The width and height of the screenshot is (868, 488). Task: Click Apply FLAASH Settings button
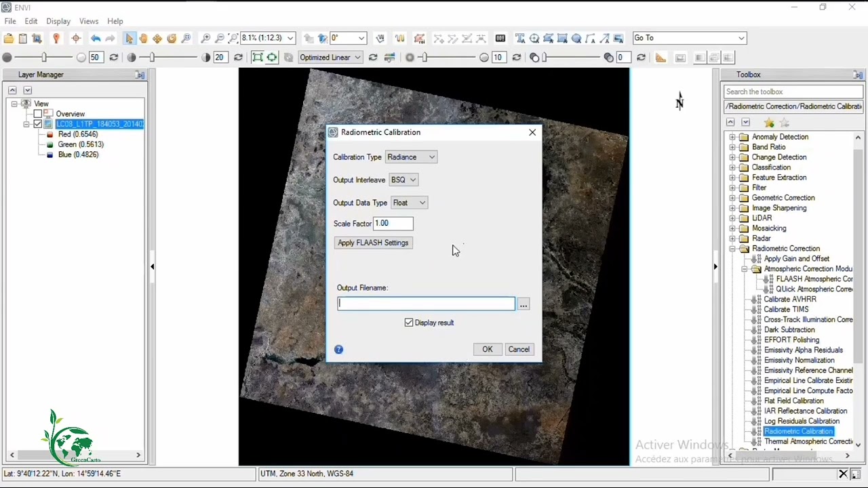(x=373, y=243)
